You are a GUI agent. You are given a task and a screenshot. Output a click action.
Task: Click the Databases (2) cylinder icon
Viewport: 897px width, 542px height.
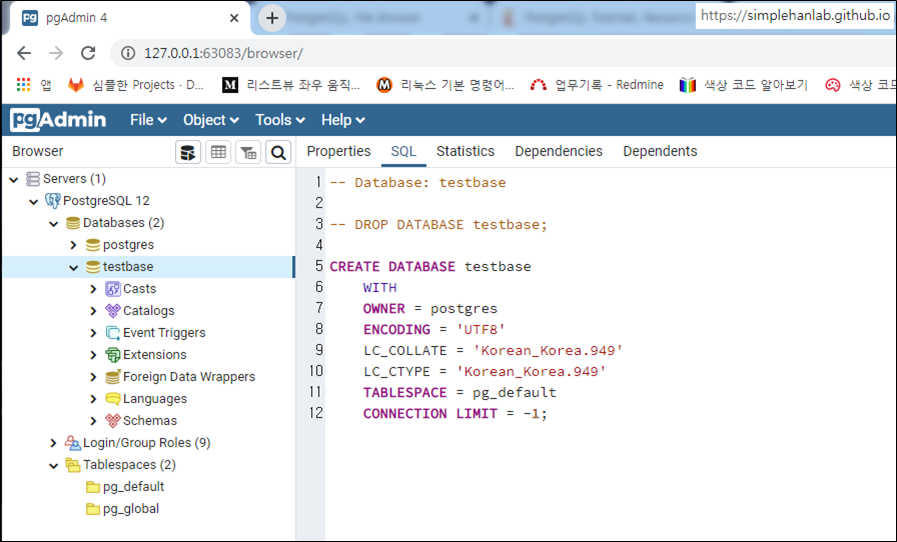tap(73, 223)
